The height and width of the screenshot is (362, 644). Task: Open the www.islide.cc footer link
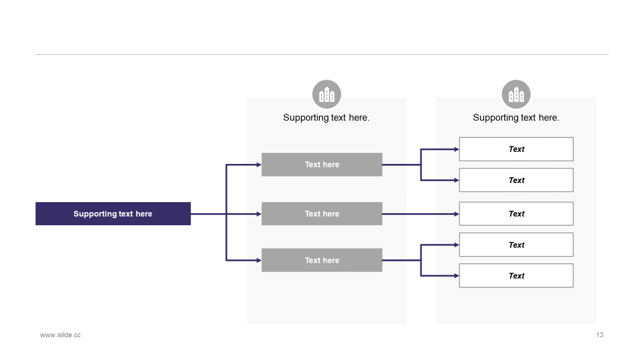point(60,335)
